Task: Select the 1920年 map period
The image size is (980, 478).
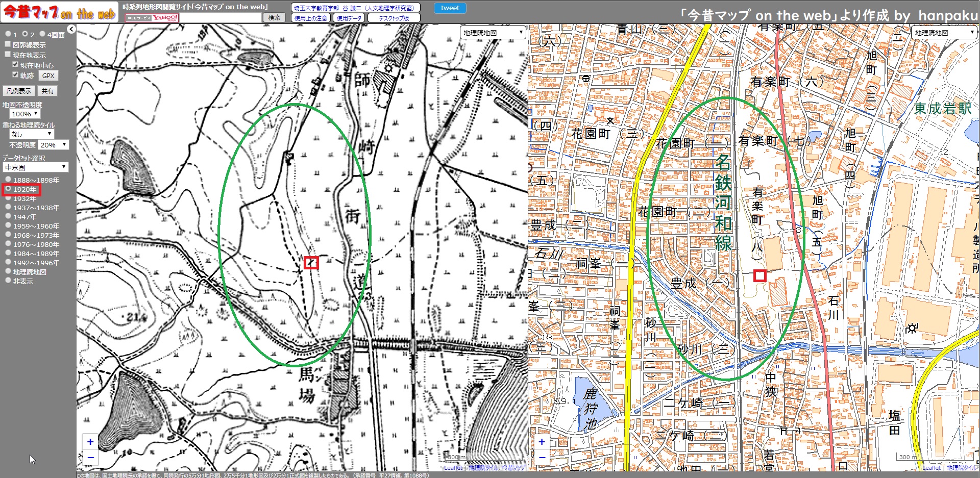Action: click(x=8, y=189)
